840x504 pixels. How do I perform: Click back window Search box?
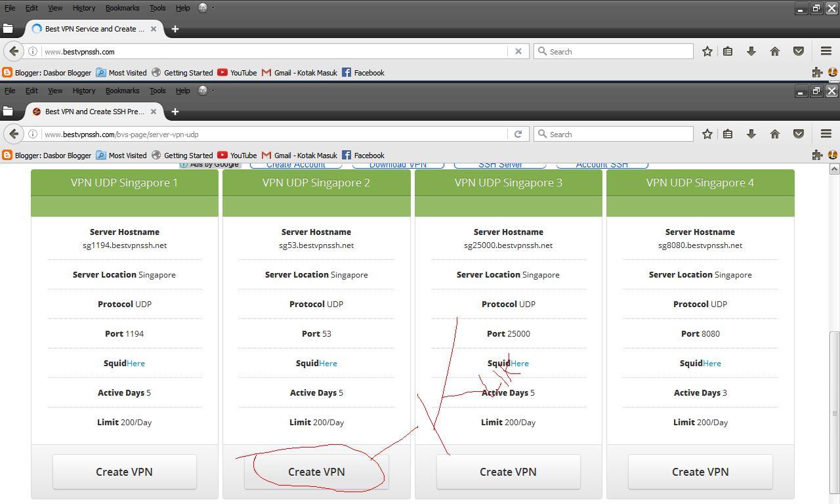[x=614, y=51]
